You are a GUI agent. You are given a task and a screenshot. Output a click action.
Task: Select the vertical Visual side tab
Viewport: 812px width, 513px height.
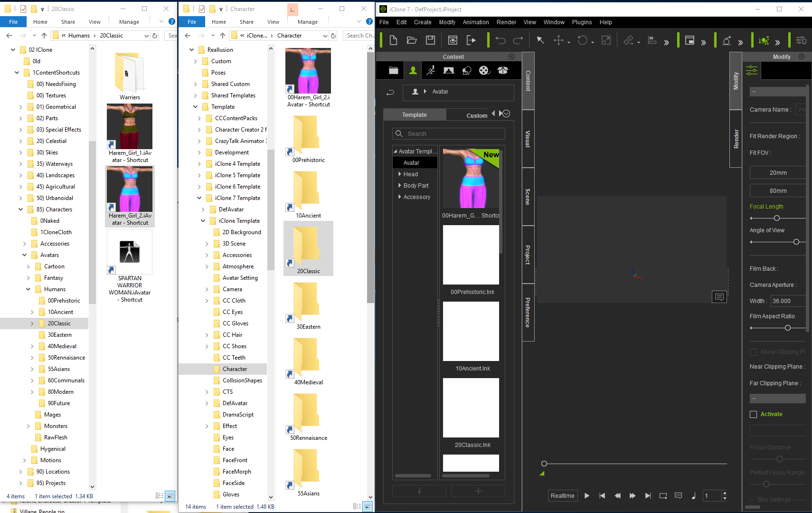click(528, 139)
